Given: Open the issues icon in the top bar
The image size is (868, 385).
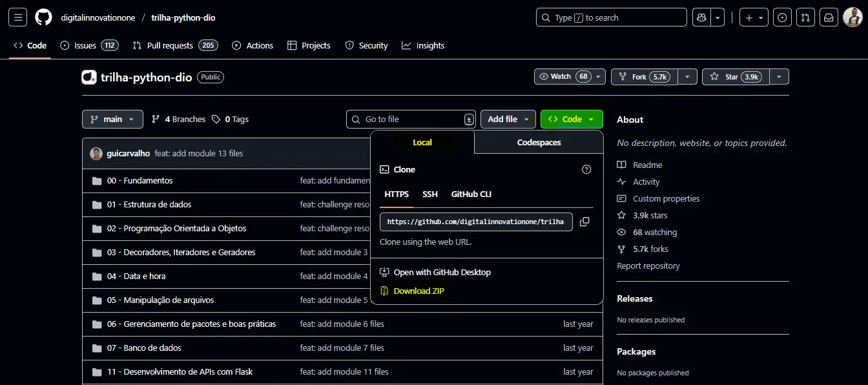Looking at the screenshot, I should 782,17.
